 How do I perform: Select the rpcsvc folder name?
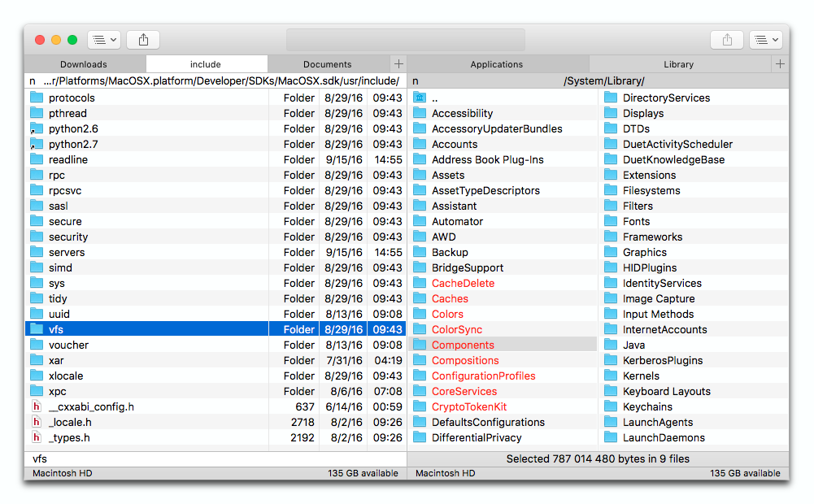pyautogui.click(x=65, y=191)
